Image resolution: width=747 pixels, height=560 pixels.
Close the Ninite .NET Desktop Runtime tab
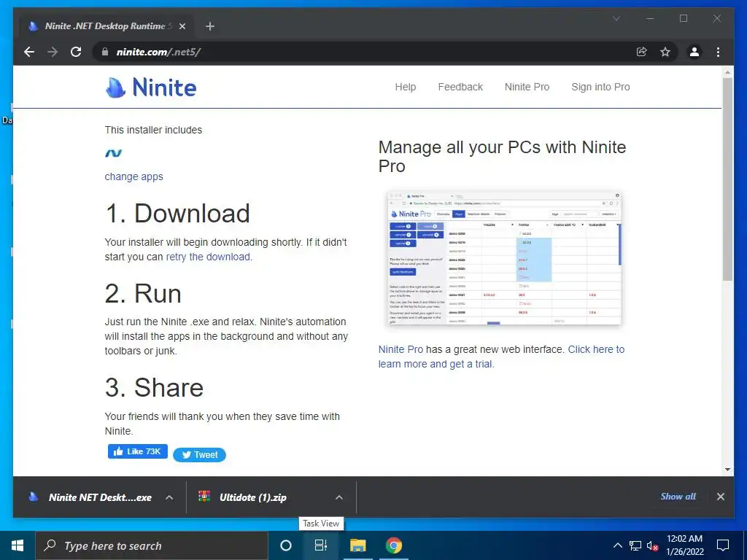pyautogui.click(x=182, y=26)
